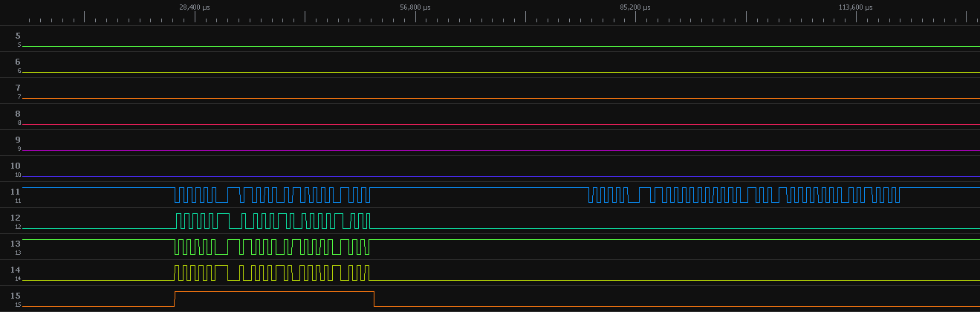Select the channel 5 label
This screenshot has width=980, height=312.
[18, 36]
